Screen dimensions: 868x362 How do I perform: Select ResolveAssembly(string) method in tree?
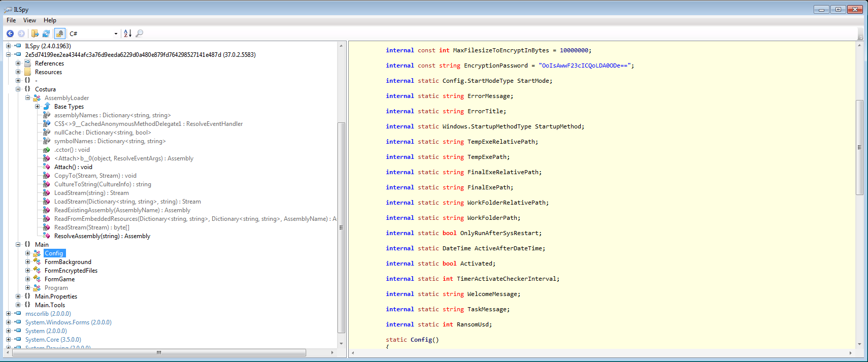click(x=102, y=236)
